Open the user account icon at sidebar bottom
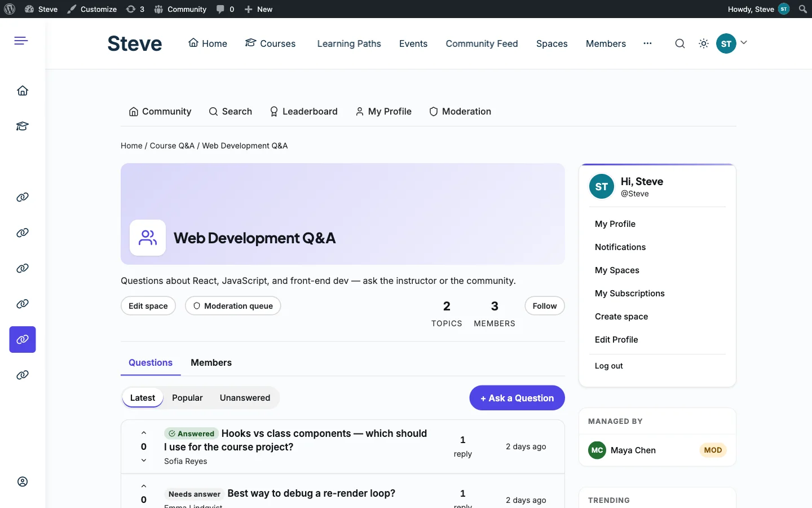Image resolution: width=812 pixels, height=508 pixels. (23, 481)
